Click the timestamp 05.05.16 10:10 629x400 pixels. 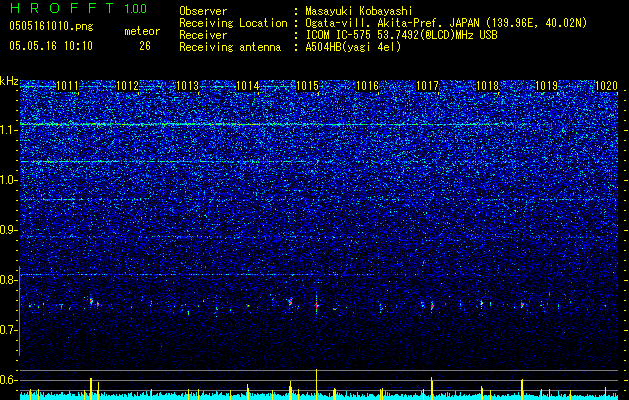point(51,46)
